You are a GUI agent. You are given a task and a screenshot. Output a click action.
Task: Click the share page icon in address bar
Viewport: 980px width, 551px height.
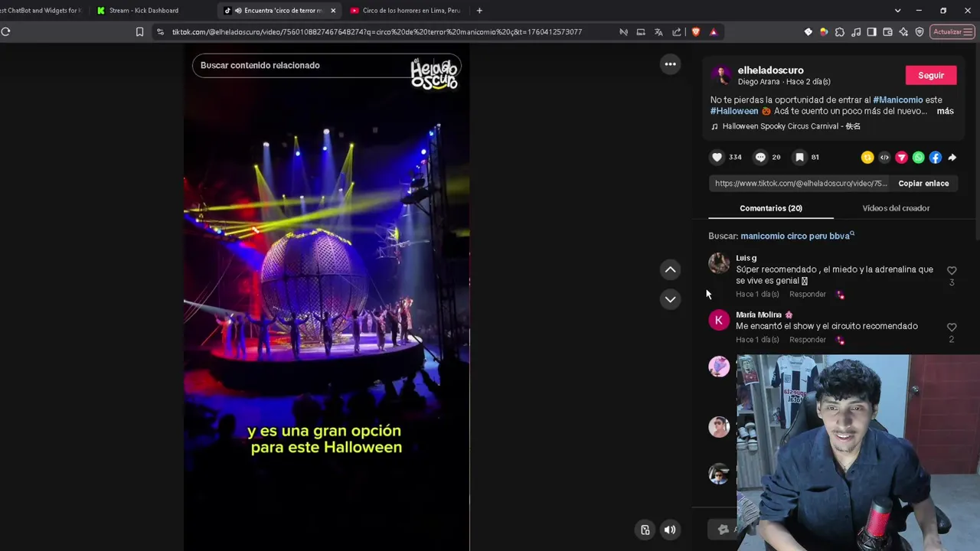pos(677,32)
